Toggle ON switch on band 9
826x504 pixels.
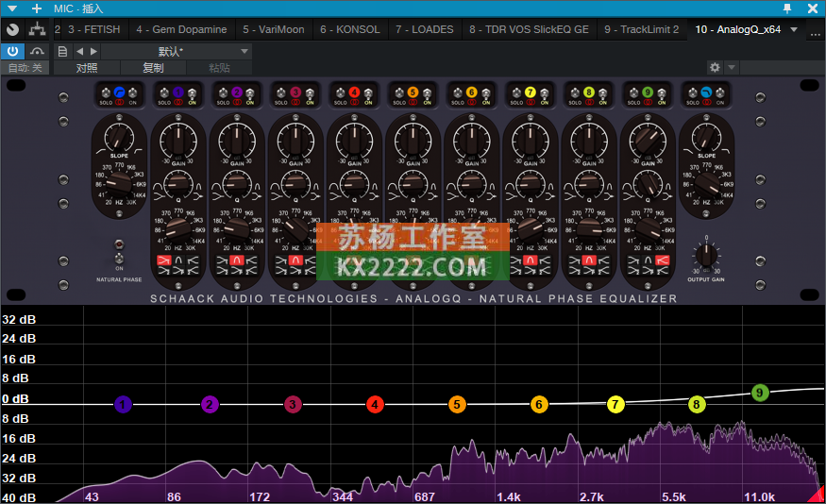click(662, 93)
